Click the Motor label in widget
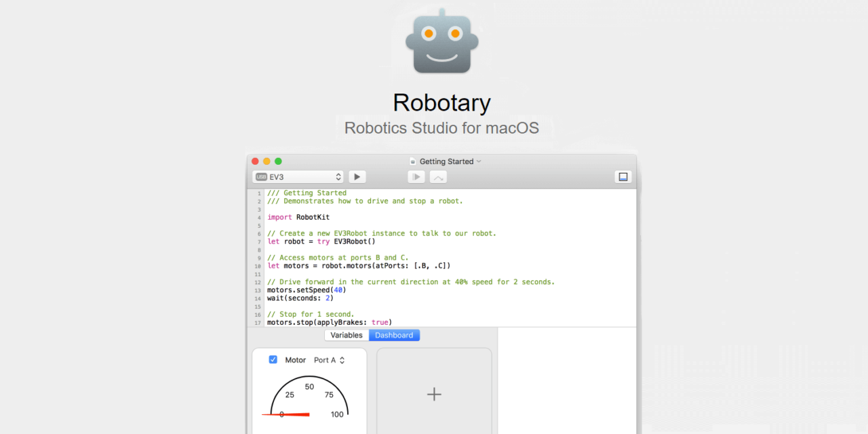Viewport: 868px width, 434px height. click(295, 360)
